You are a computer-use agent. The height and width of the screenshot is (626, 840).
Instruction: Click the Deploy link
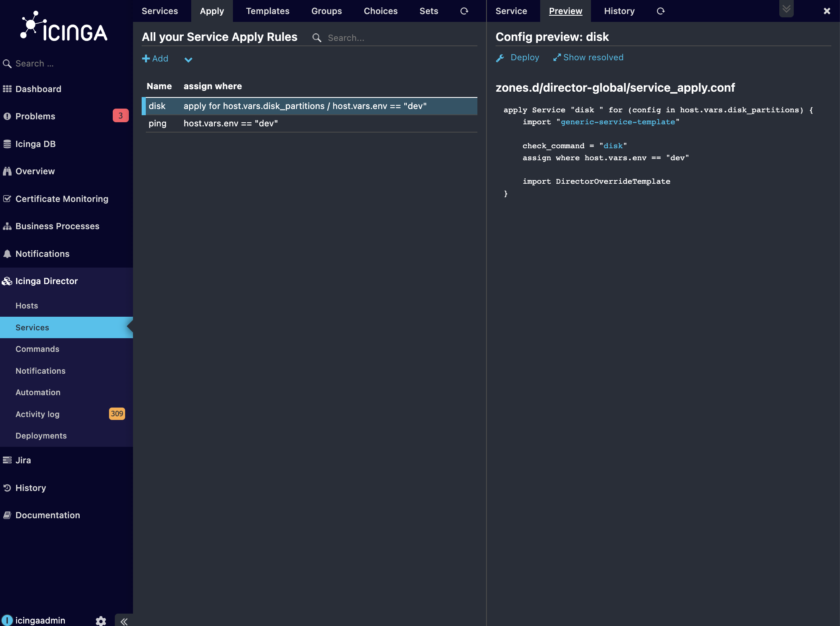click(x=525, y=57)
